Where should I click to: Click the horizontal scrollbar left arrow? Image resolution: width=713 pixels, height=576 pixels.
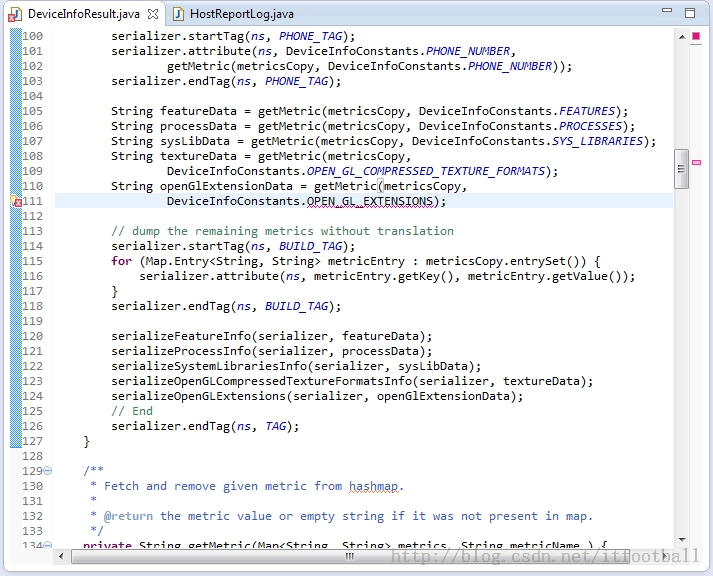click(x=61, y=556)
